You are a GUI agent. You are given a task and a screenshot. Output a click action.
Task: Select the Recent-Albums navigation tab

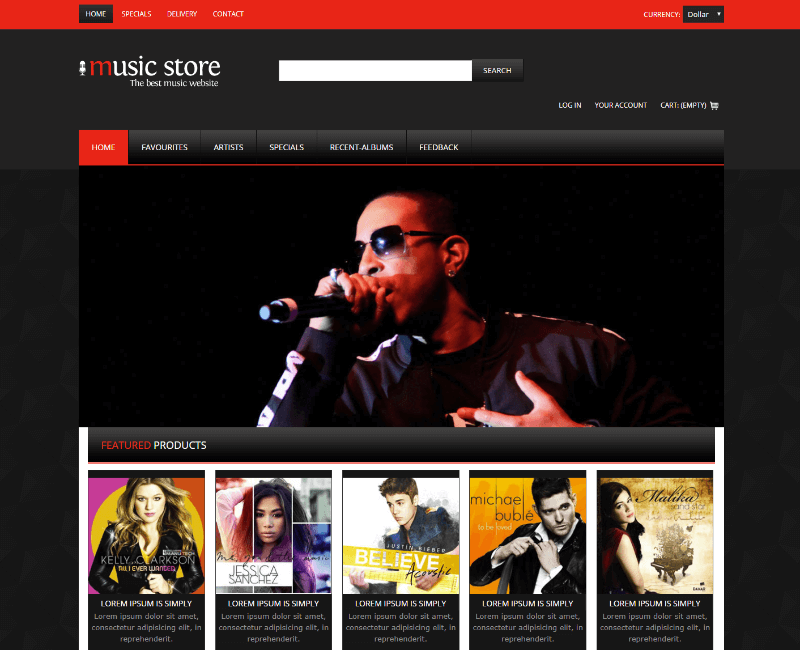tap(361, 147)
